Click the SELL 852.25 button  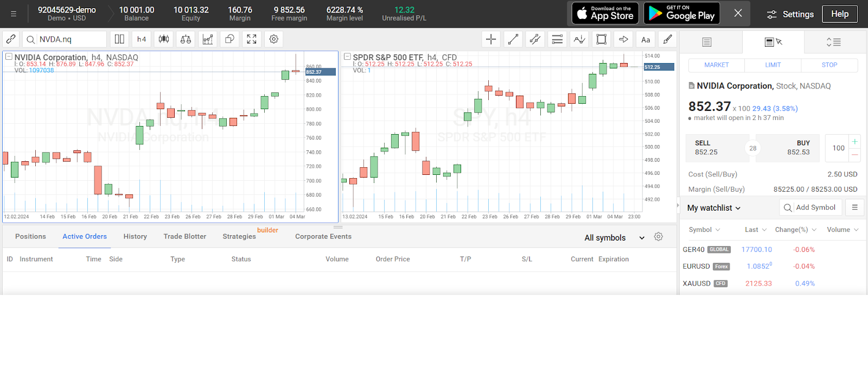pos(716,148)
